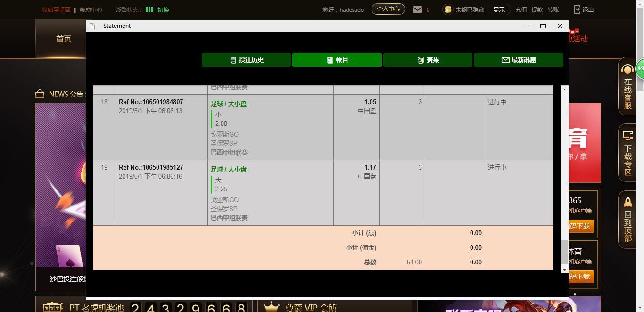Open the mail envelope icon
This screenshot has width=644, height=312.
click(x=418, y=9)
